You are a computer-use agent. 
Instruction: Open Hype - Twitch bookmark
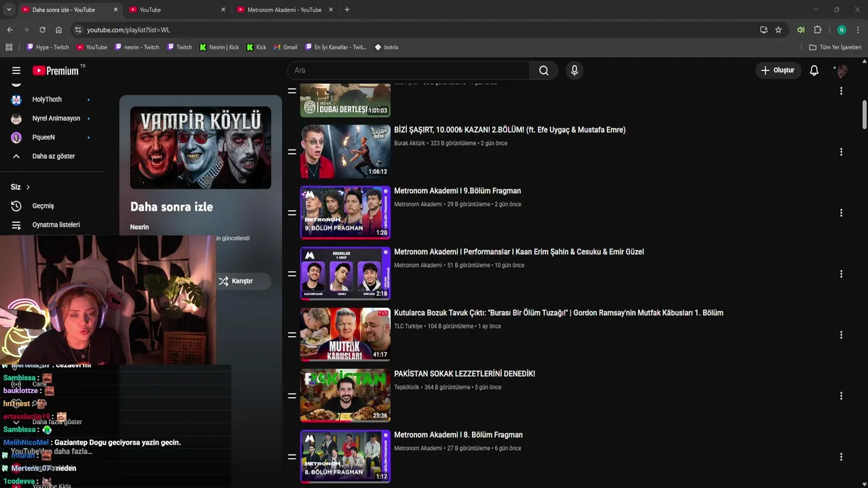47,47
